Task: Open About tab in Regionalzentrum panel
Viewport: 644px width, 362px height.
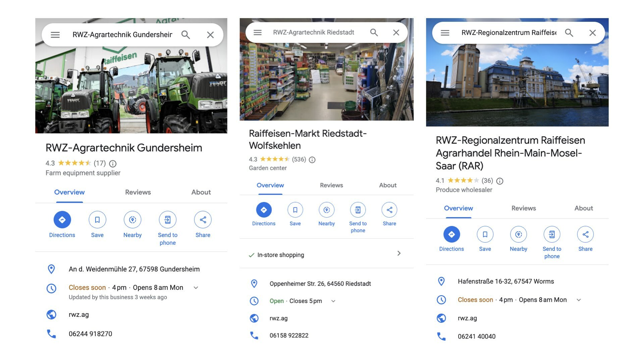Action: click(x=583, y=208)
